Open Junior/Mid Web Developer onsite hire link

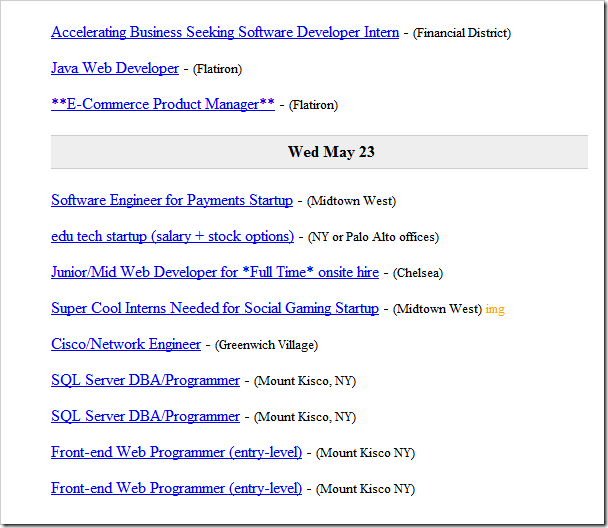click(215, 272)
